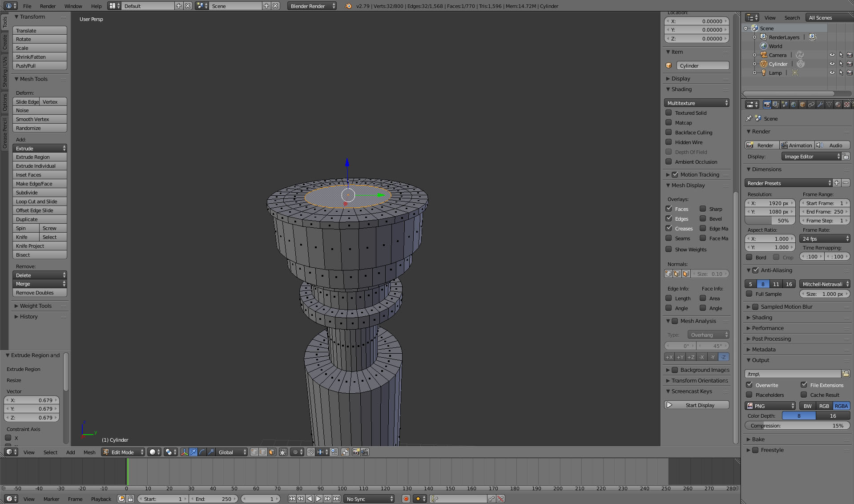Switch to the Shading / UVs tool shelf tab
Viewport: 854px width, 504px height.
tap(4, 72)
